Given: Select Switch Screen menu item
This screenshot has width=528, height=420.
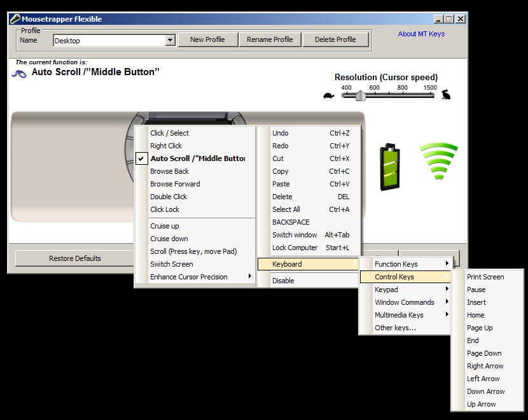Looking at the screenshot, I should (x=195, y=264).
